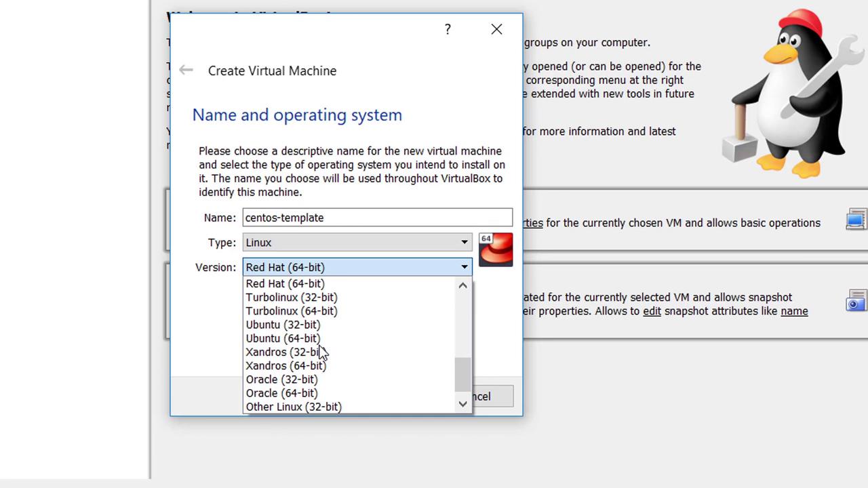The height and width of the screenshot is (488, 868).
Task: Collapse the Version dropdown via its arrow
Action: click(465, 267)
